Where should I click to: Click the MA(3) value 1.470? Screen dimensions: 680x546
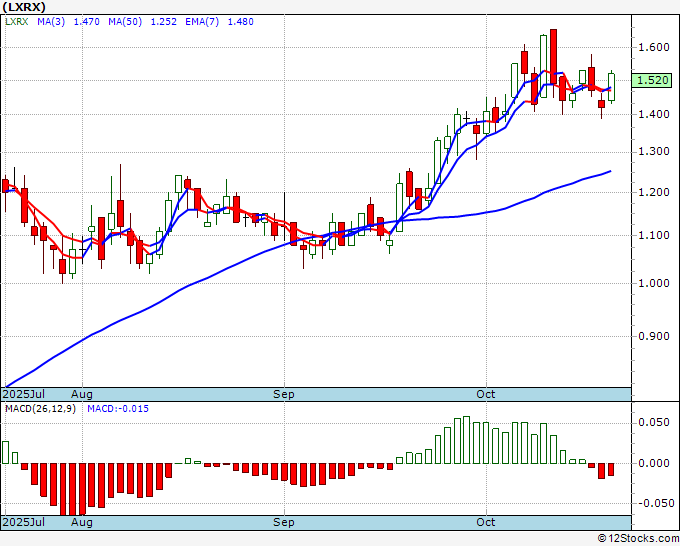click(86, 22)
